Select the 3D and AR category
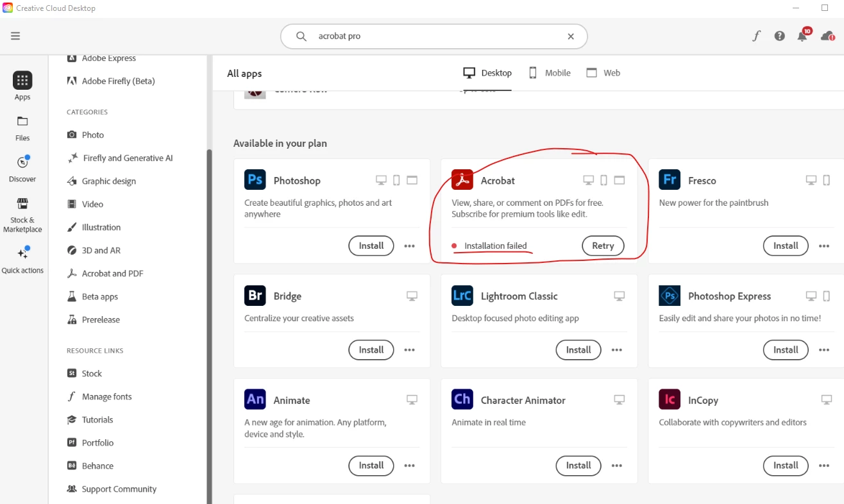Image resolution: width=844 pixels, height=504 pixels. point(94,250)
